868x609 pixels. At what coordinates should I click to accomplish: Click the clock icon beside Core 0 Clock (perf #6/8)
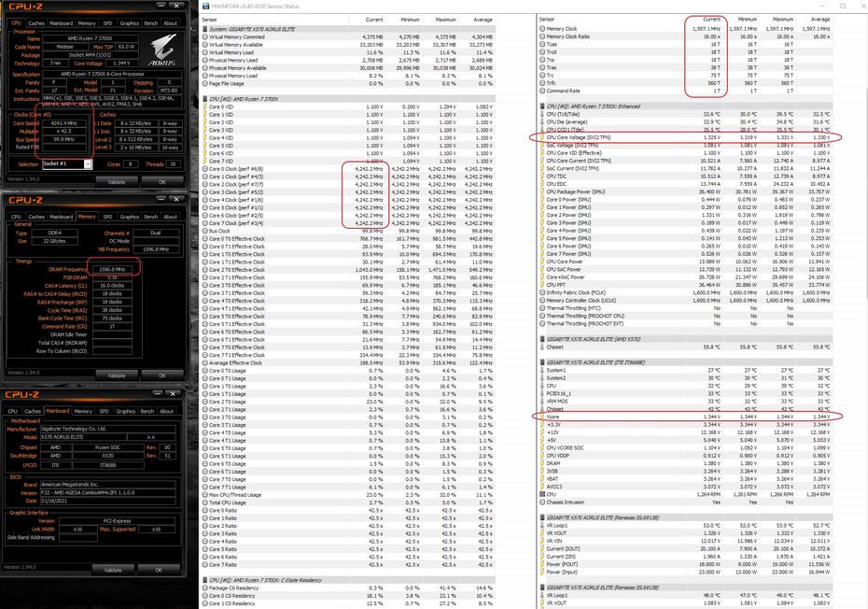pyautogui.click(x=204, y=169)
